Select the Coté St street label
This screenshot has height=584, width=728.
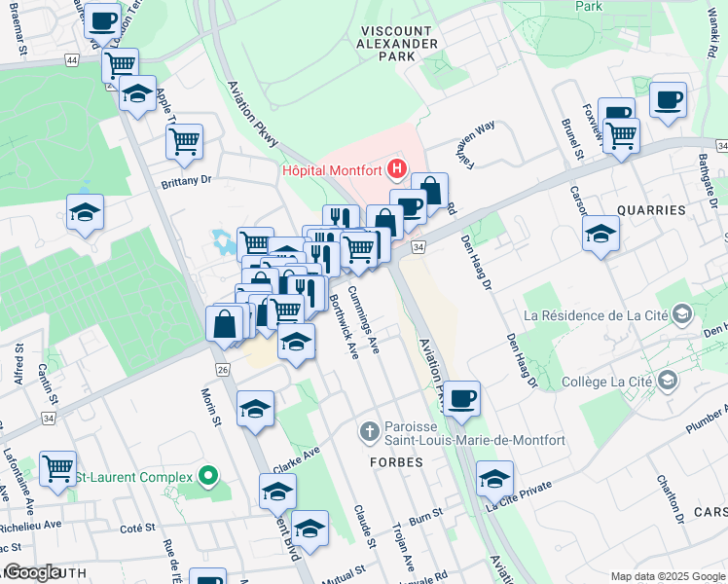point(137,529)
